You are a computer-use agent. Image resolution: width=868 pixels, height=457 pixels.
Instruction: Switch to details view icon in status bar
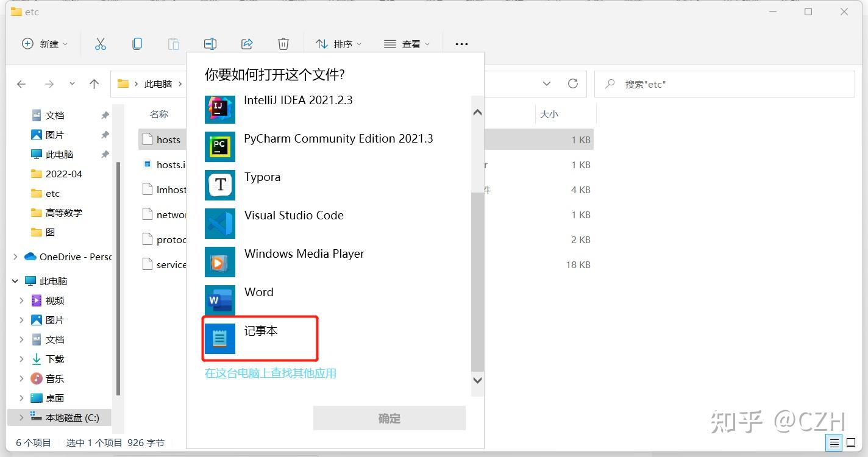(834, 443)
